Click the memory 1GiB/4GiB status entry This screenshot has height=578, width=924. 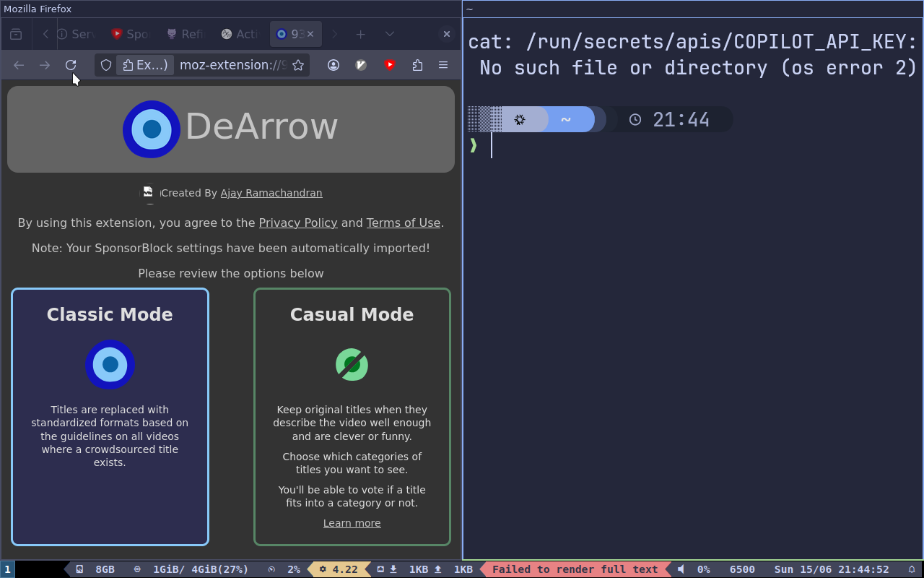[x=191, y=569]
